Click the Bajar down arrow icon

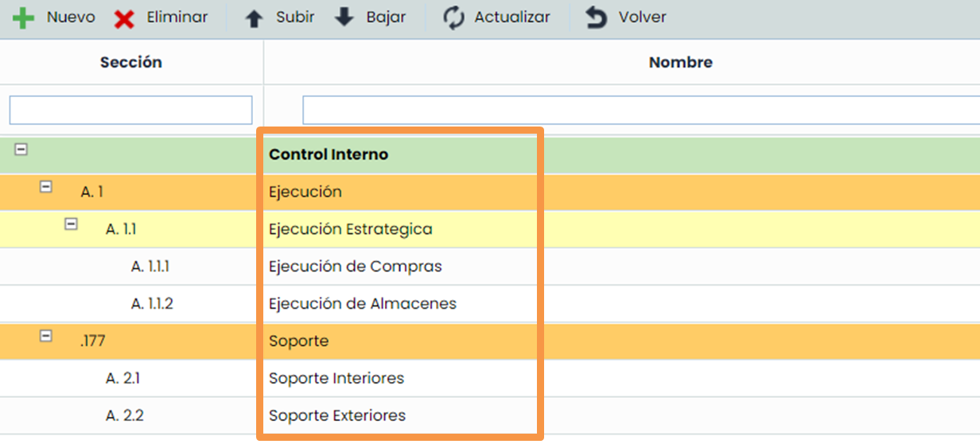(x=344, y=18)
